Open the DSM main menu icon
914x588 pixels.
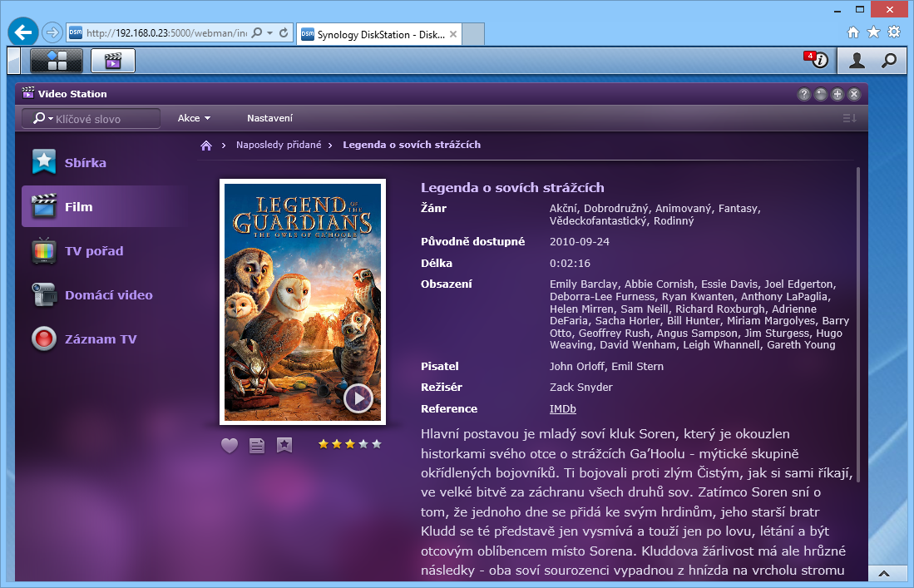pyautogui.click(x=57, y=60)
